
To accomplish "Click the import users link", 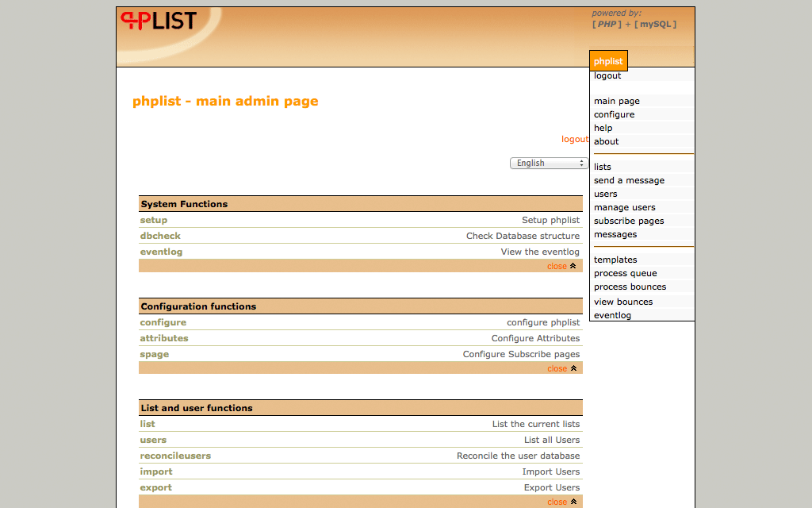I will pyautogui.click(x=156, y=471).
